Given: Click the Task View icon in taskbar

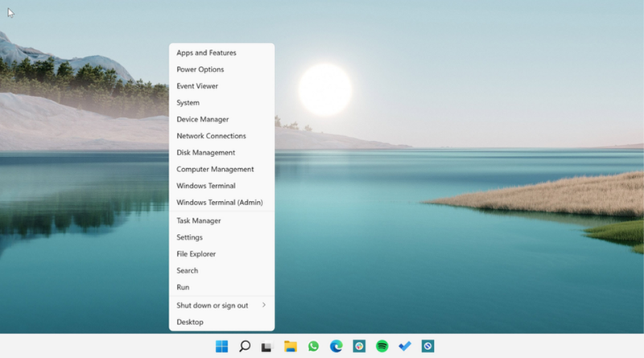Looking at the screenshot, I should (267, 347).
